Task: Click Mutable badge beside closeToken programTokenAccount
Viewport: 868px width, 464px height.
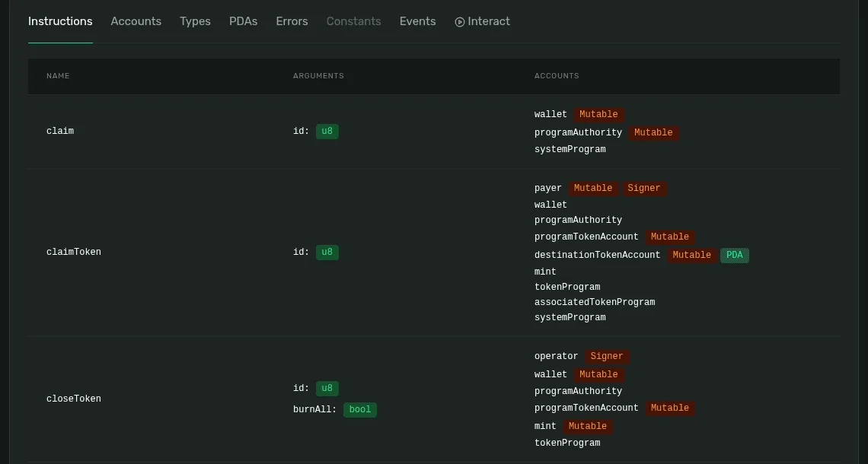Action: 670,408
